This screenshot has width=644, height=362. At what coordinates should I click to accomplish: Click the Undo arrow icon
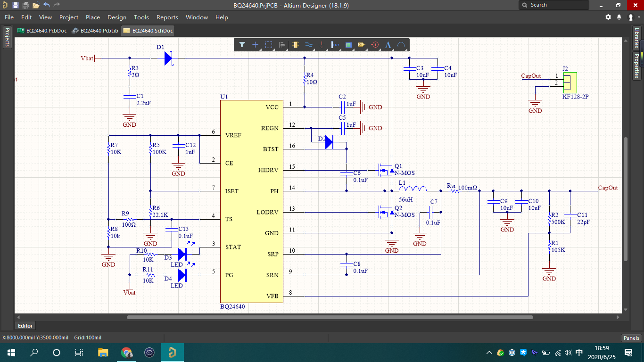(47, 5)
